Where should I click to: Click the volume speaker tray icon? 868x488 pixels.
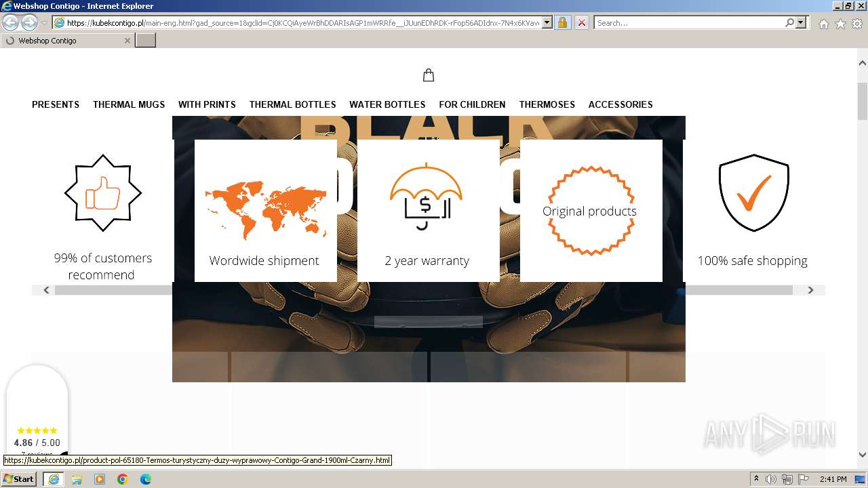pyautogui.click(x=771, y=479)
